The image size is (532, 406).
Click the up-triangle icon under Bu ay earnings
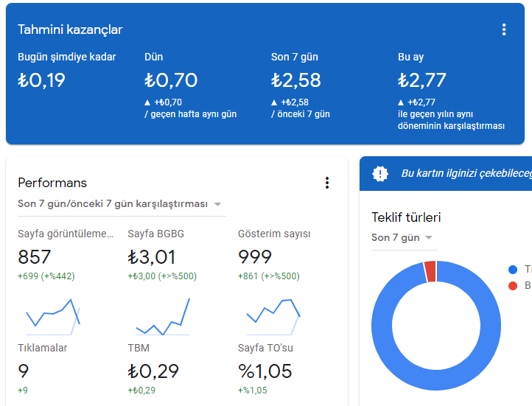pyautogui.click(x=401, y=102)
